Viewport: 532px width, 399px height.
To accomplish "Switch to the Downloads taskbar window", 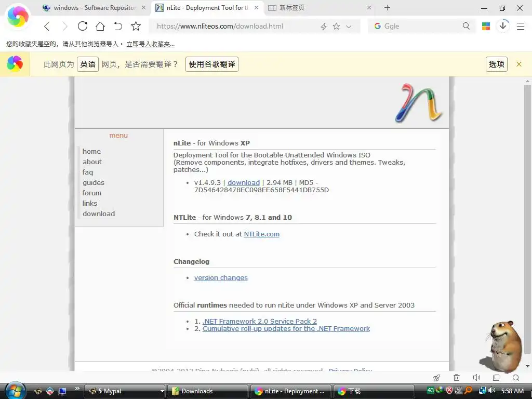I will coord(207,391).
